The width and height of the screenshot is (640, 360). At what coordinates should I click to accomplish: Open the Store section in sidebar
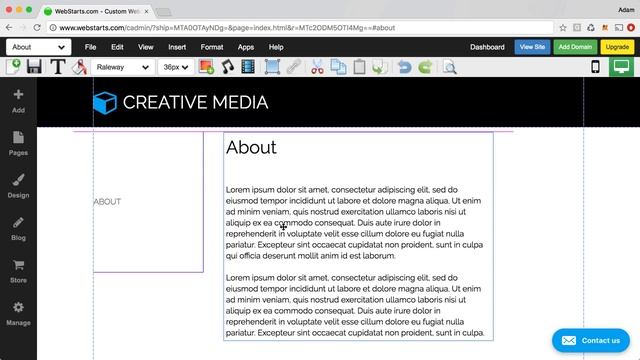point(18,271)
